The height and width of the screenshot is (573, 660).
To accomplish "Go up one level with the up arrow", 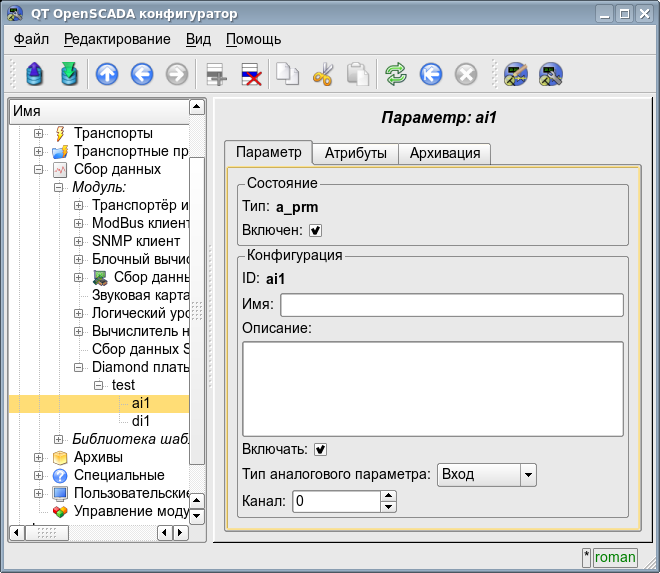I will pyautogui.click(x=106, y=74).
